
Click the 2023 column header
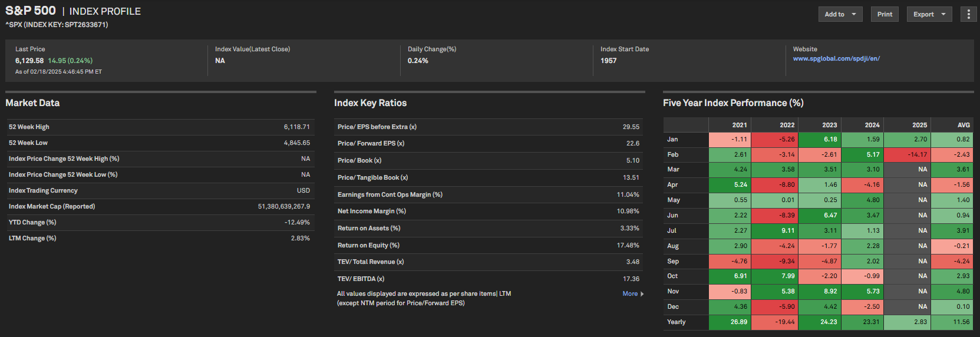[x=820, y=125]
